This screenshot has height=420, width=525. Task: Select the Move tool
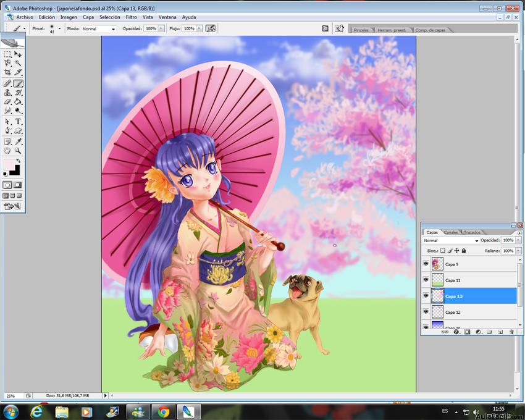18,54
